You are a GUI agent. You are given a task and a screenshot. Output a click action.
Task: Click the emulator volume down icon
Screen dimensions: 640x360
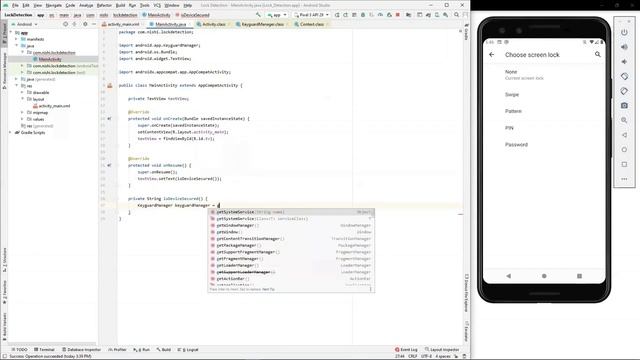tap(624, 62)
